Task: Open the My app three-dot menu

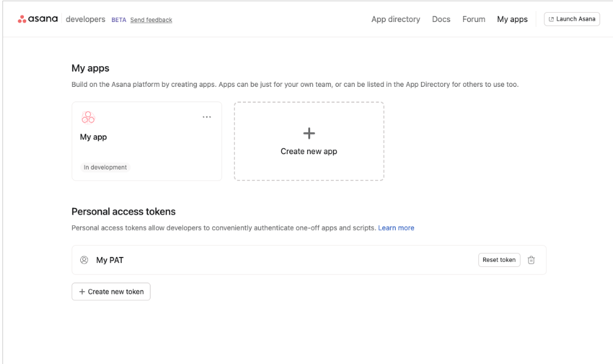Action: 207,117
